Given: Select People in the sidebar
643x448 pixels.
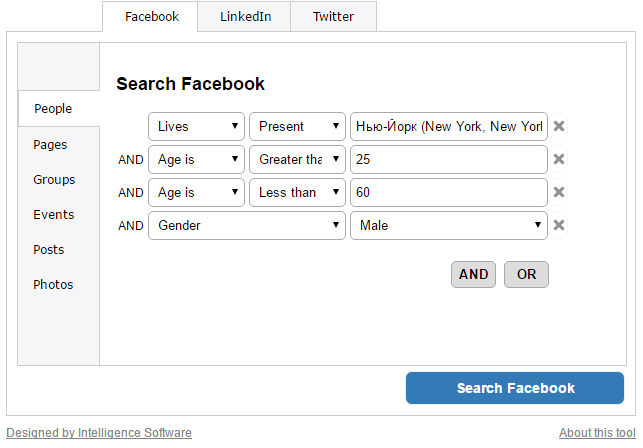Looking at the screenshot, I should 59,109.
